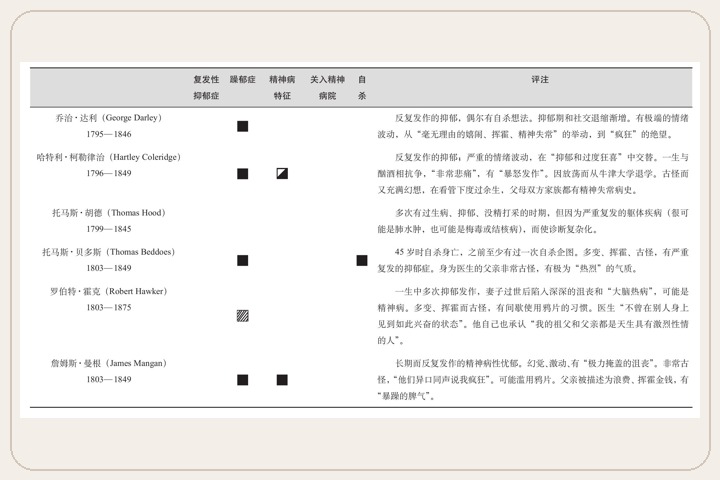Image resolution: width=720 pixels, height=480 pixels.
Task: Select the column header 躁郁症
Action: point(242,79)
